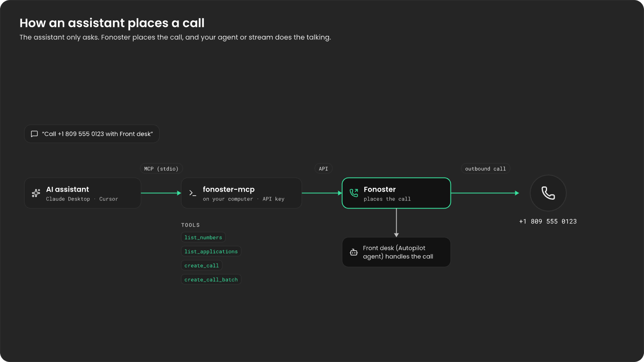644x362 pixels.
Task: Click the MCP (stdio) label
Action: coord(161,169)
